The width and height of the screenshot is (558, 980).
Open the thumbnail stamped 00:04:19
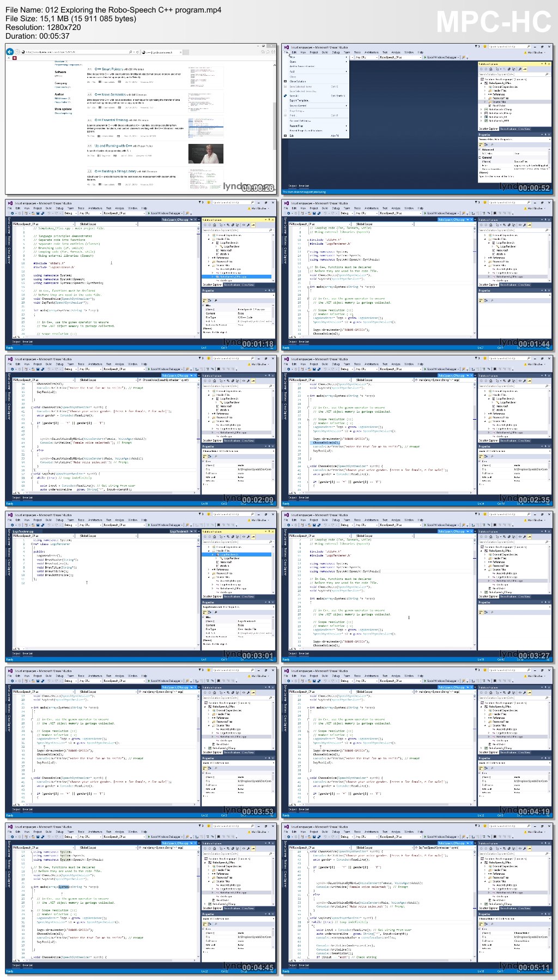tap(417, 742)
